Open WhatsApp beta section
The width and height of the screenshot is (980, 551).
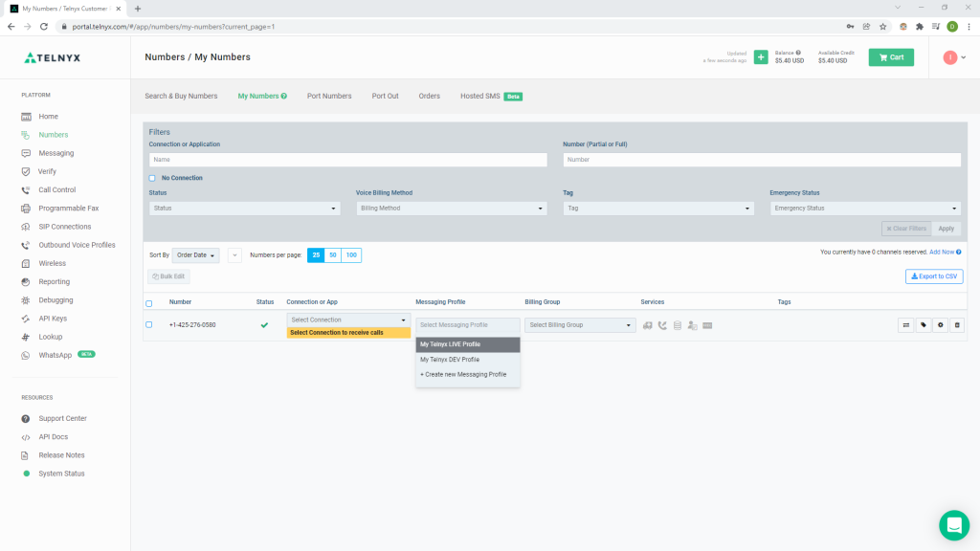click(55, 355)
